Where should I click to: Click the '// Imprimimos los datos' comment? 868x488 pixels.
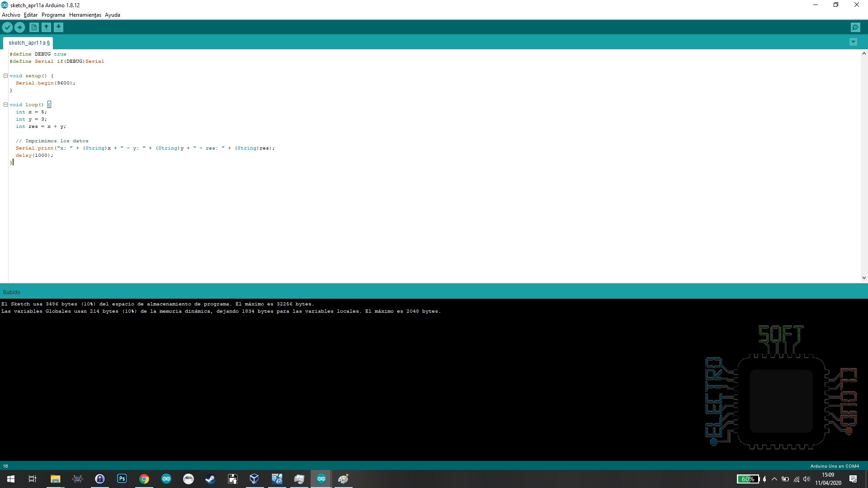point(52,141)
